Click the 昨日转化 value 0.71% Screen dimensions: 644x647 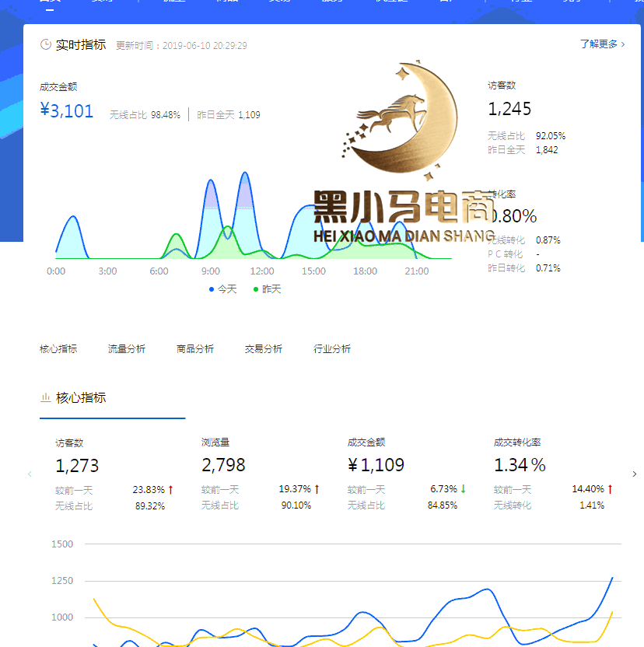(x=548, y=268)
